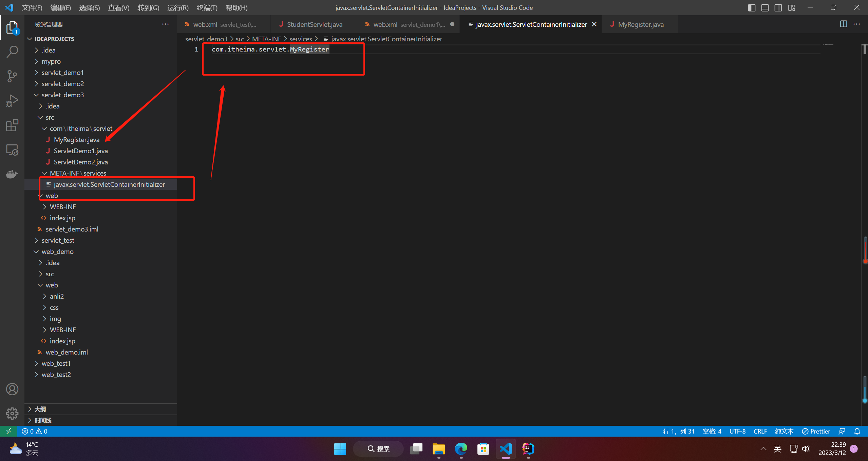Click the cursor position 行 1, 列 31
868x461 pixels.
pos(678,431)
